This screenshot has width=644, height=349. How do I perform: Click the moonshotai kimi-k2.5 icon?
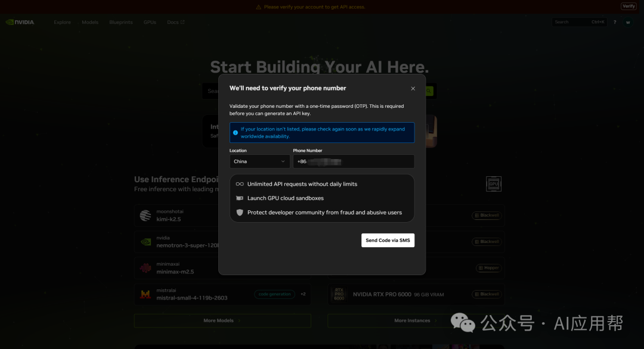pyautogui.click(x=145, y=216)
